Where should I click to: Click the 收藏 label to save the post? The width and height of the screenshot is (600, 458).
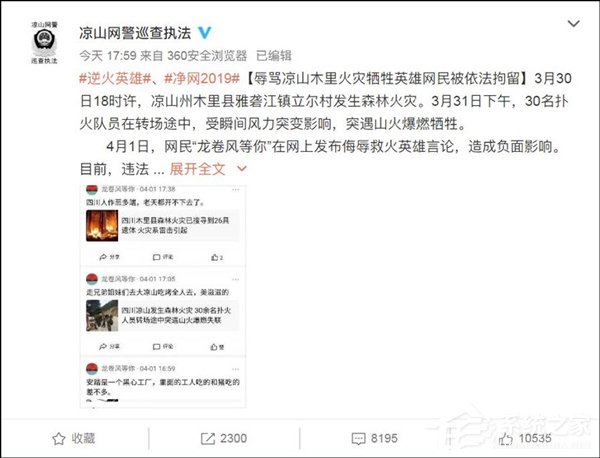[83, 438]
